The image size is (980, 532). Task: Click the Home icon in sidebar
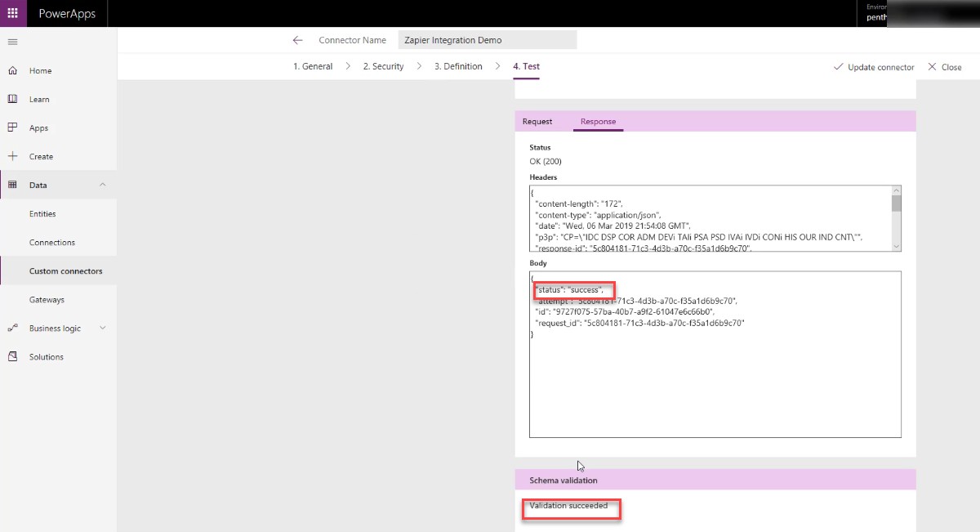point(12,70)
